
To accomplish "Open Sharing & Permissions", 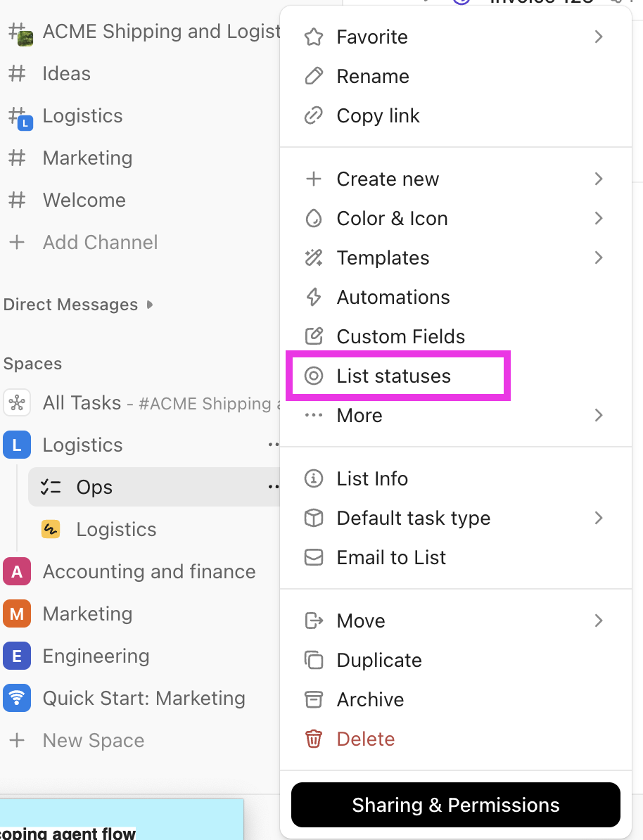I will click(455, 805).
